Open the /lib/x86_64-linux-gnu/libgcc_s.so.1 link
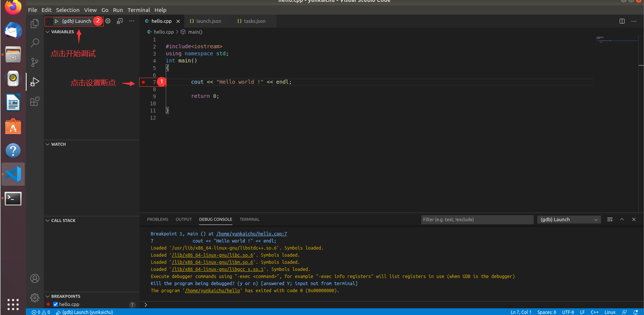The height and width of the screenshot is (315, 644). point(218,269)
